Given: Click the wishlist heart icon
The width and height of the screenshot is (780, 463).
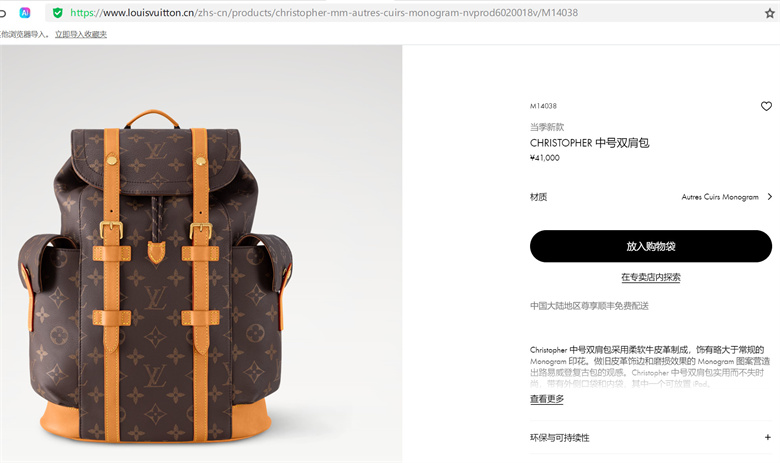Looking at the screenshot, I should point(766,106).
